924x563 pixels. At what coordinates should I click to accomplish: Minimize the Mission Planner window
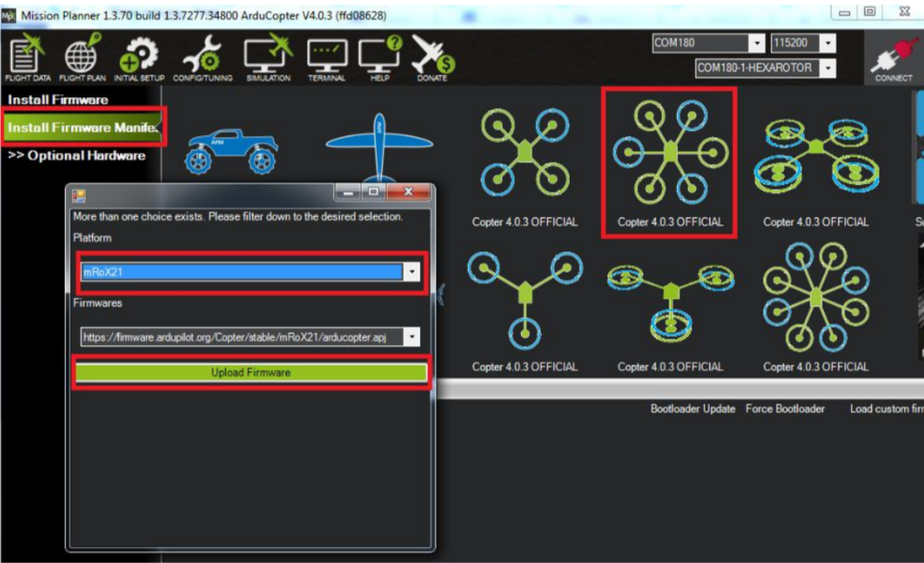coord(844,12)
